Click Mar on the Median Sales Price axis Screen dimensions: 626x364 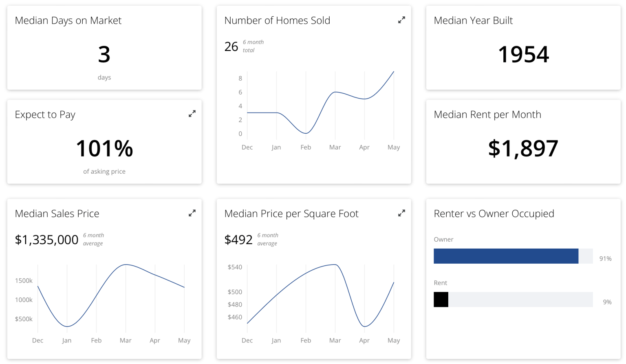click(126, 340)
